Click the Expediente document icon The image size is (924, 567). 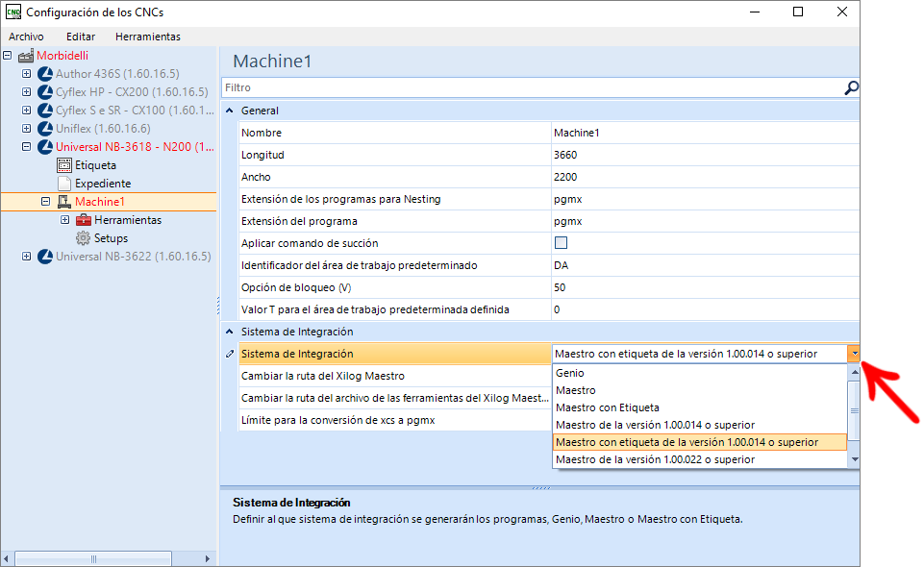point(64,184)
